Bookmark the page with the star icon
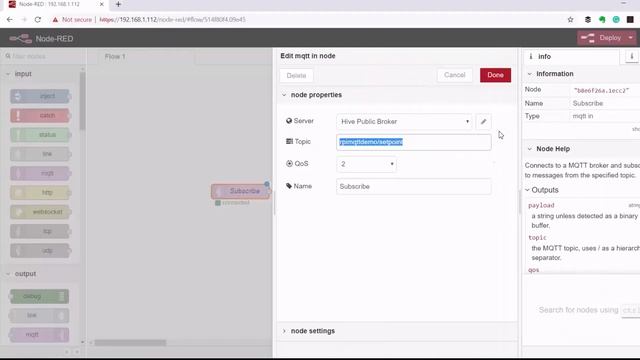The height and width of the screenshot is (360, 640). [x=570, y=19]
